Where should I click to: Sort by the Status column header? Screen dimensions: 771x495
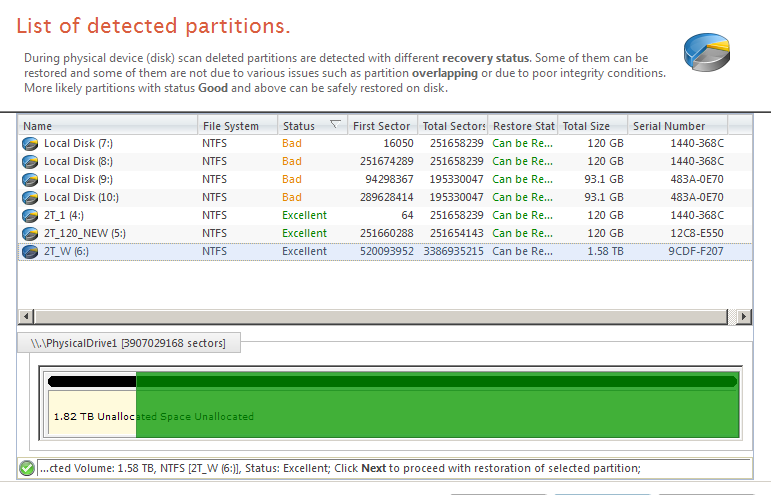tap(312, 126)
